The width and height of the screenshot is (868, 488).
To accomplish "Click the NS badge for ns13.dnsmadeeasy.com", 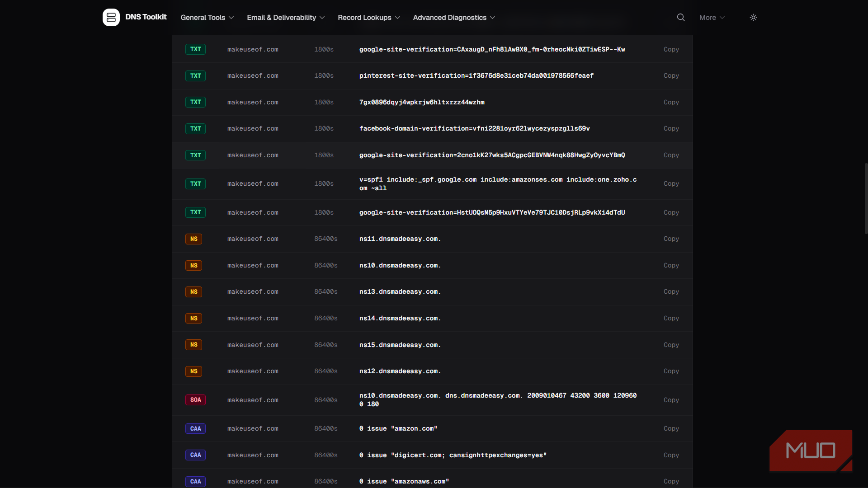I will (193, 291).
